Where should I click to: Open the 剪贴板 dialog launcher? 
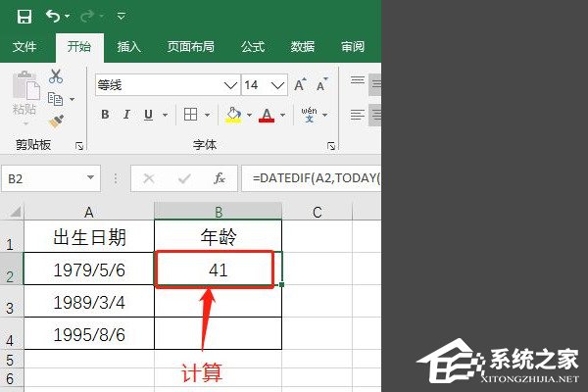(79, 146)
